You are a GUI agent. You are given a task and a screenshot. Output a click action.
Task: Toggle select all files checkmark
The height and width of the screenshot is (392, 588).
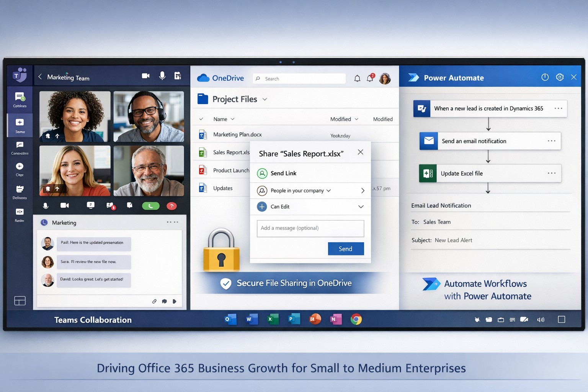201,119
